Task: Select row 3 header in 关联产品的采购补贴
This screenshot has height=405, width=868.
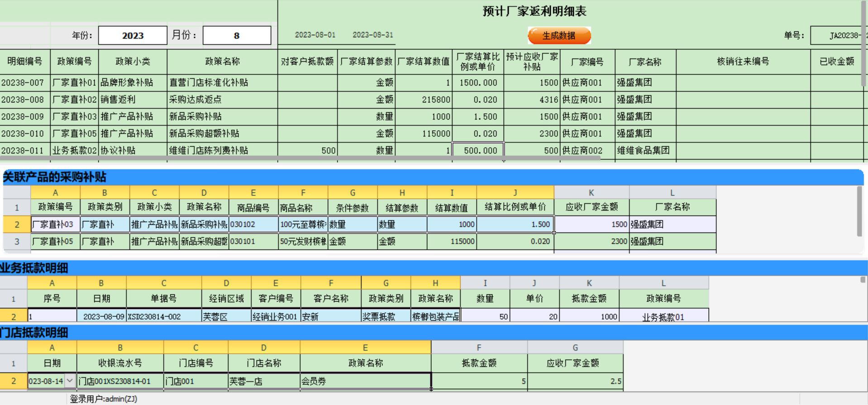Action: [x=17, y=241]
